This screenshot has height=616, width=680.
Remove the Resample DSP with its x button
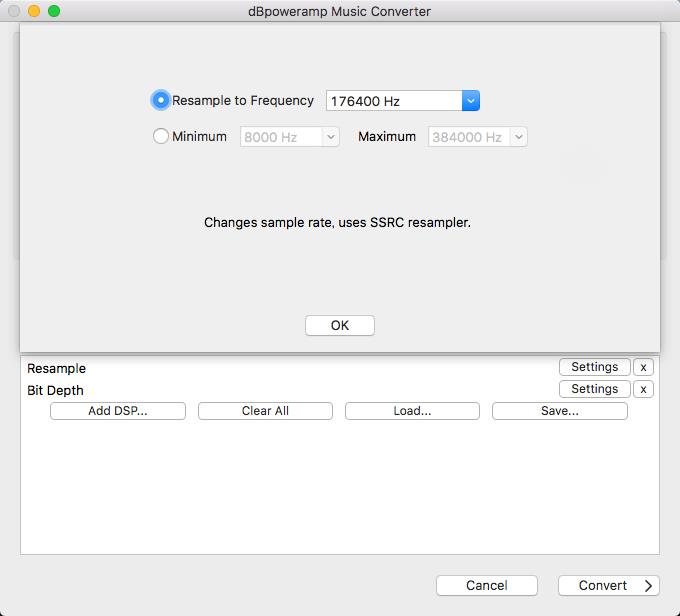tap(643, 367)
